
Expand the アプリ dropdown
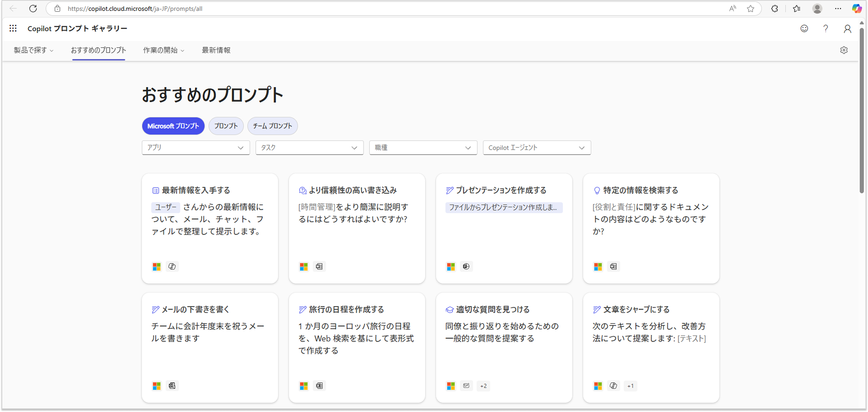coord(195,148)
